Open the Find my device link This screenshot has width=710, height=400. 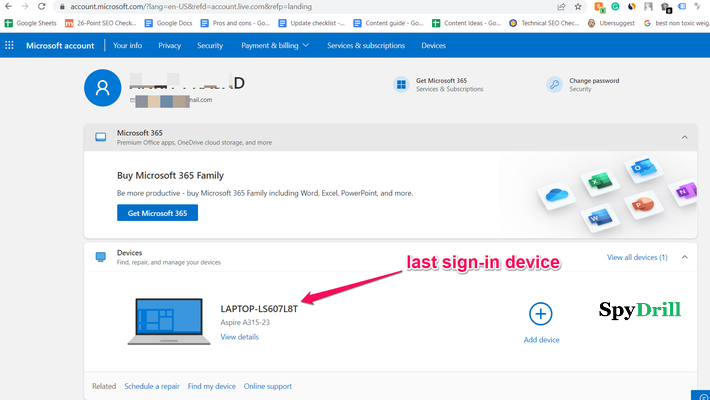tap(211, 386)
